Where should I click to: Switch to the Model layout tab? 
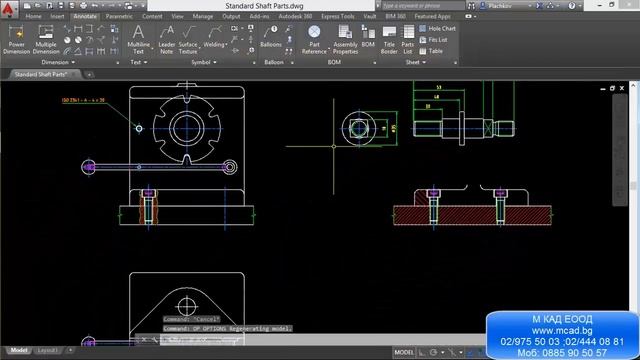[19, 350]
